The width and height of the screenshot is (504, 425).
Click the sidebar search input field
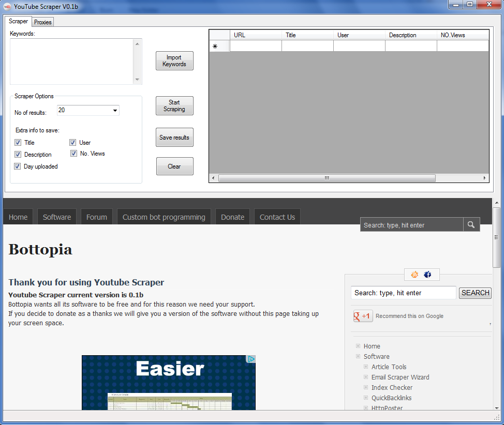click(x=404, y=293)
